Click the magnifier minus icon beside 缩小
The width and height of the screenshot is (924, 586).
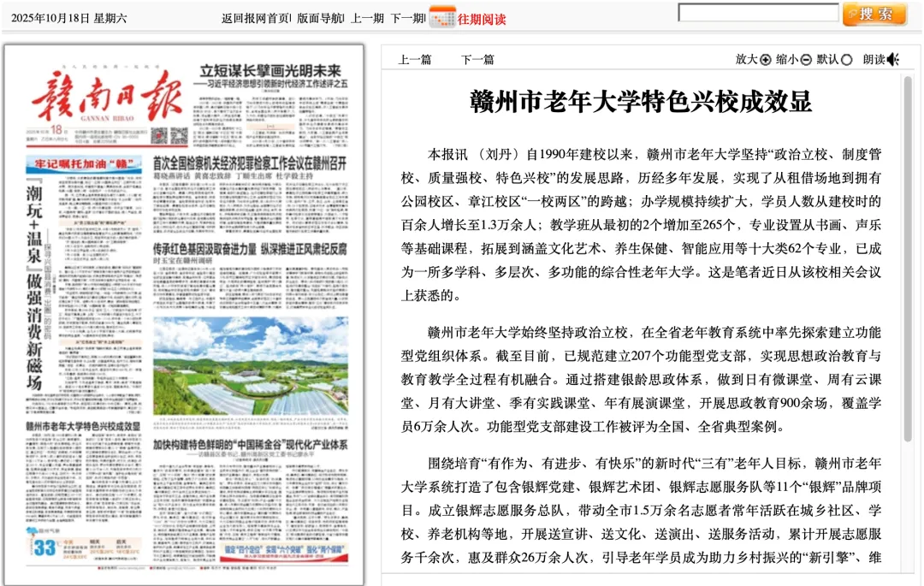coord(806,60)
